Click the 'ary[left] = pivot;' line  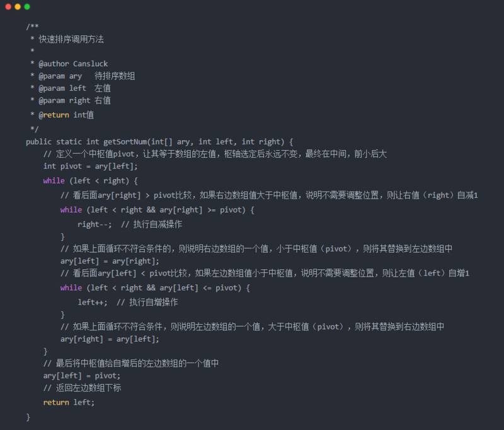(x=82, y=376)
